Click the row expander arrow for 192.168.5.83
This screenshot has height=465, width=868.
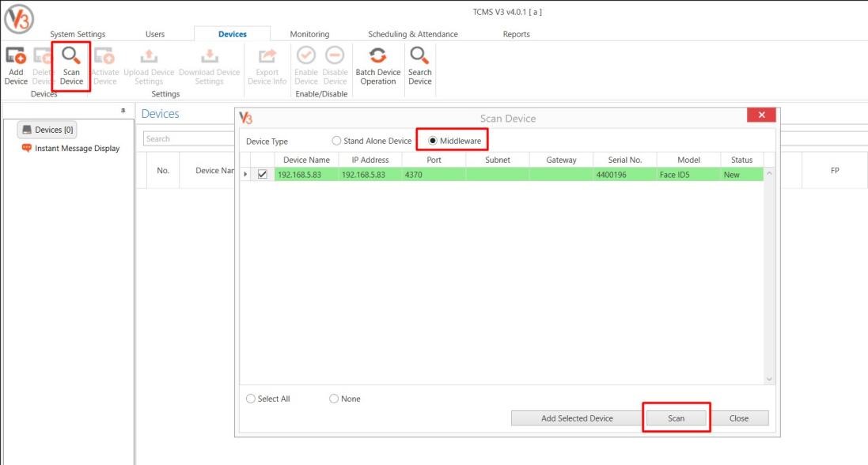(245, 174)
